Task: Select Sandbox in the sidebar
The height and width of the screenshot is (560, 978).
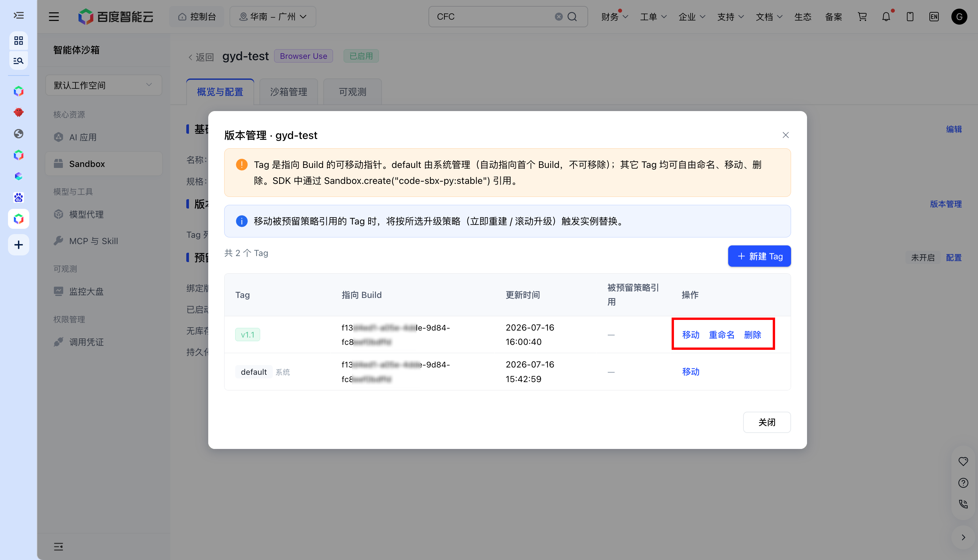Action: (x=103, y=164)
